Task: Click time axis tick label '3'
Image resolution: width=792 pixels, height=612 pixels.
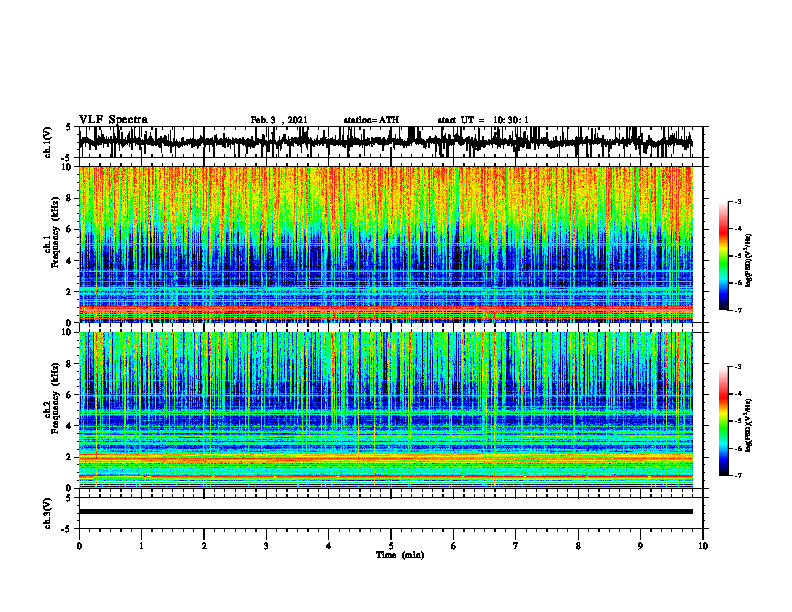Action: (266, 546)
